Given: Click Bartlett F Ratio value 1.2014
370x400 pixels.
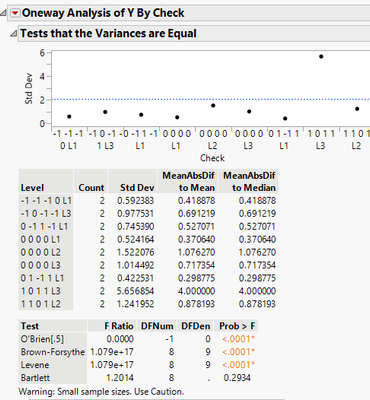Looking at the screenshot, I should tap(121, 378).
